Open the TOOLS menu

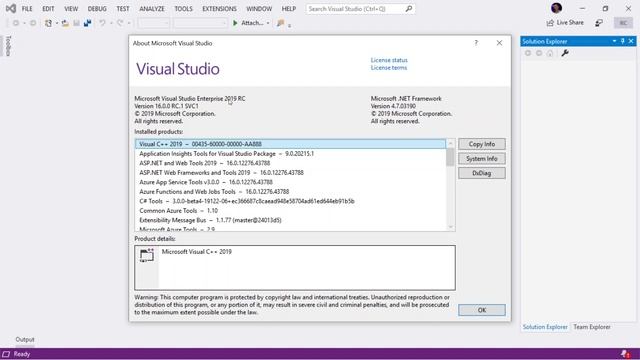click(x=184, y=9)
